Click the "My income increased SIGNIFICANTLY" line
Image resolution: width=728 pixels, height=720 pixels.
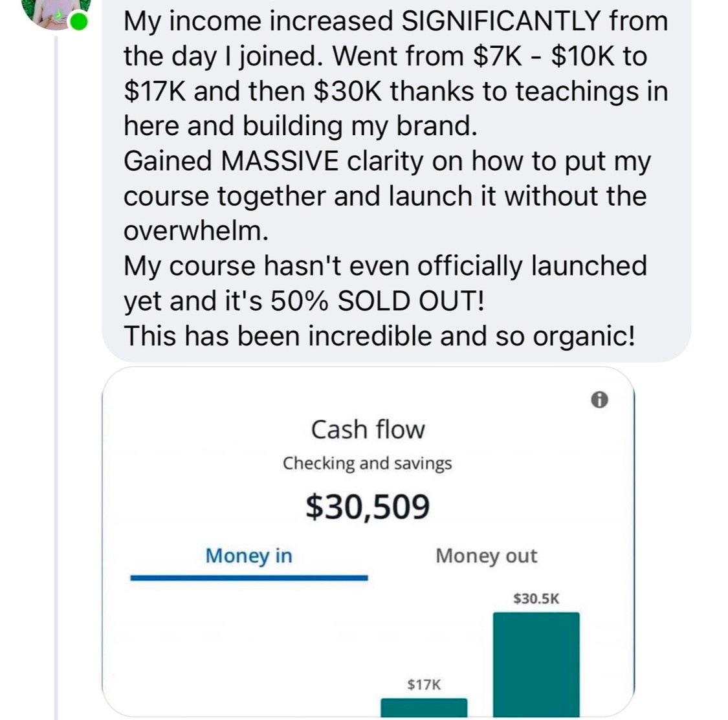pos(395,21)
